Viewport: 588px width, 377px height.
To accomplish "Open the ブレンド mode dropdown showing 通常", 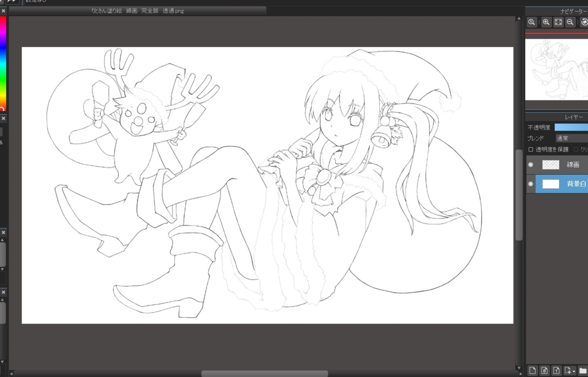I will tap(571, 138).
